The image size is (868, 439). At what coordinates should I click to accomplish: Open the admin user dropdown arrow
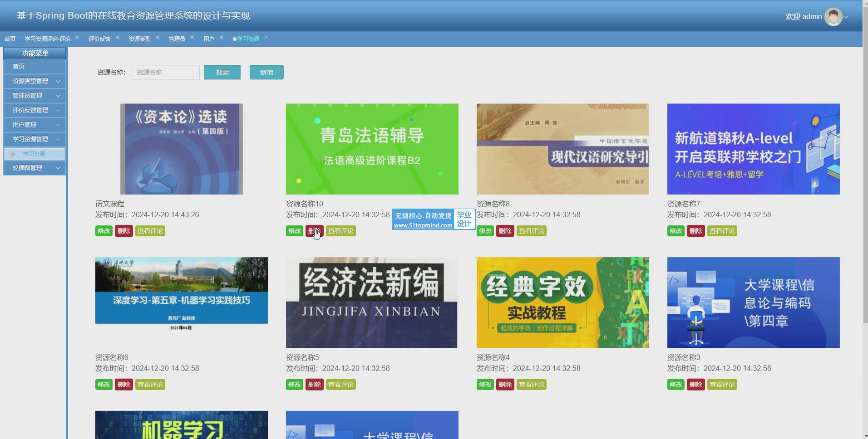846,17
